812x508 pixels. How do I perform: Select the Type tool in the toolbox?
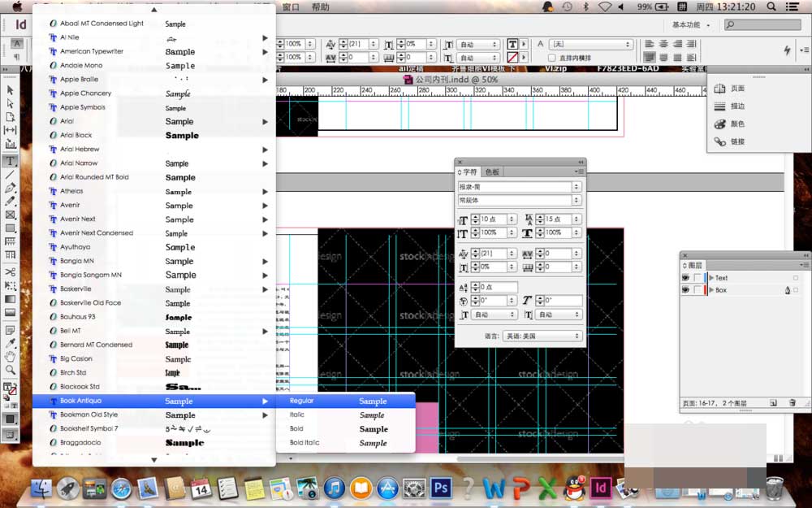click(x=11, y=161)
